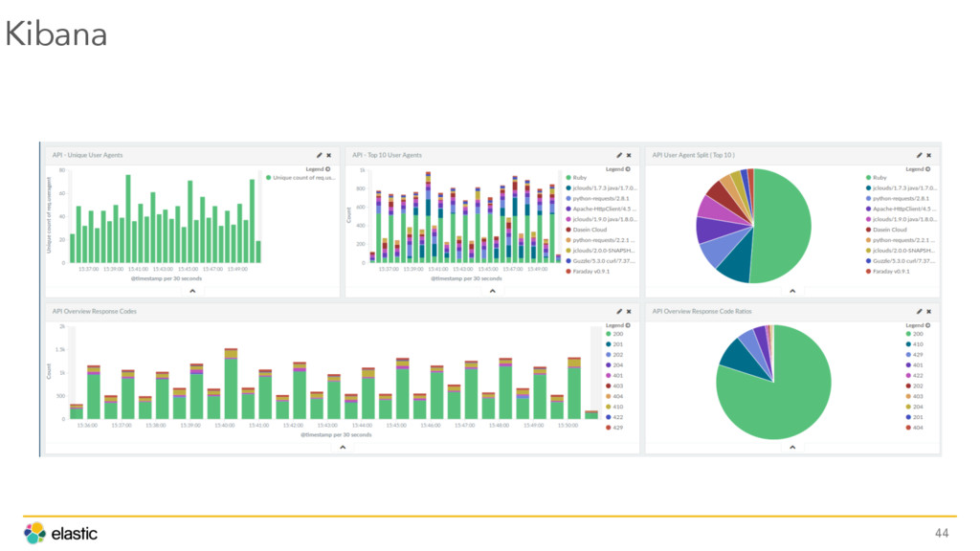The width and height of the screenshot is (980, 551).
Task: Select Apache-HttpClient/4.5 in Top 10 User Agents legend
Action: (601, 209)
